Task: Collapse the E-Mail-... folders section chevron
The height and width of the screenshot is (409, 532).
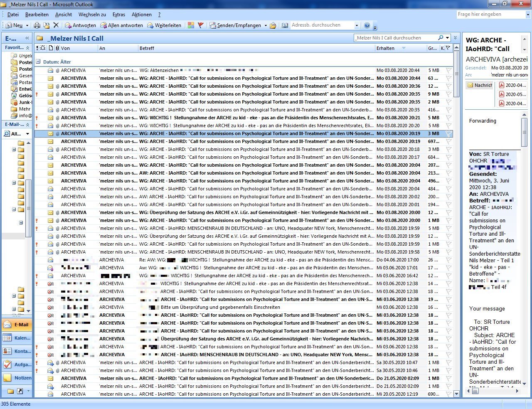Action: (28, 125)
